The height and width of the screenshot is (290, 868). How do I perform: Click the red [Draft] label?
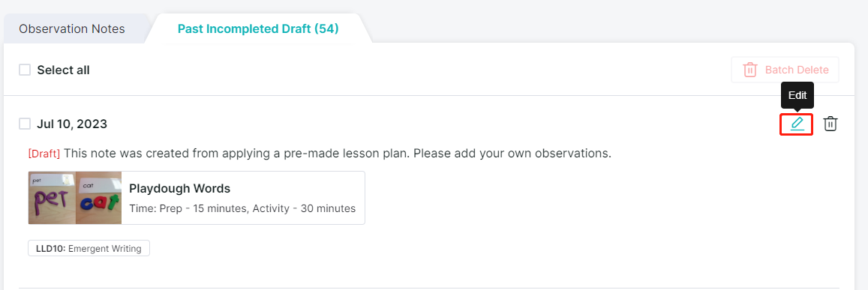click(44, 154)
